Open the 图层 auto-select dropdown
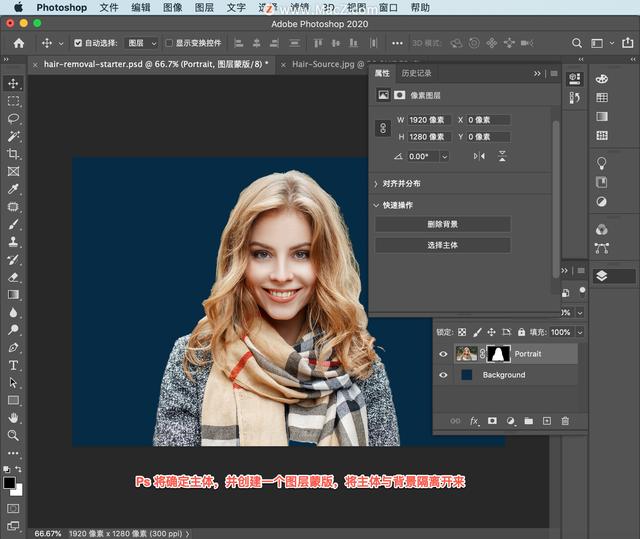 (x=142, y=43)
